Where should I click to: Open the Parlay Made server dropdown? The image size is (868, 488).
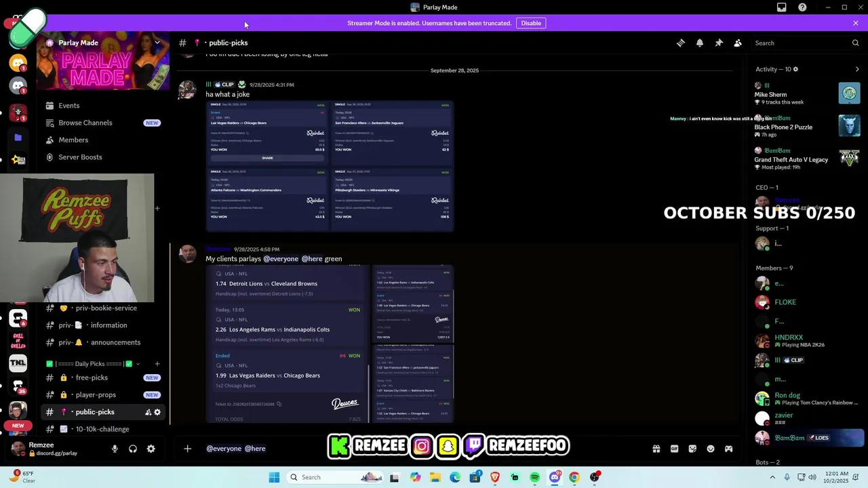coord(157,43)
